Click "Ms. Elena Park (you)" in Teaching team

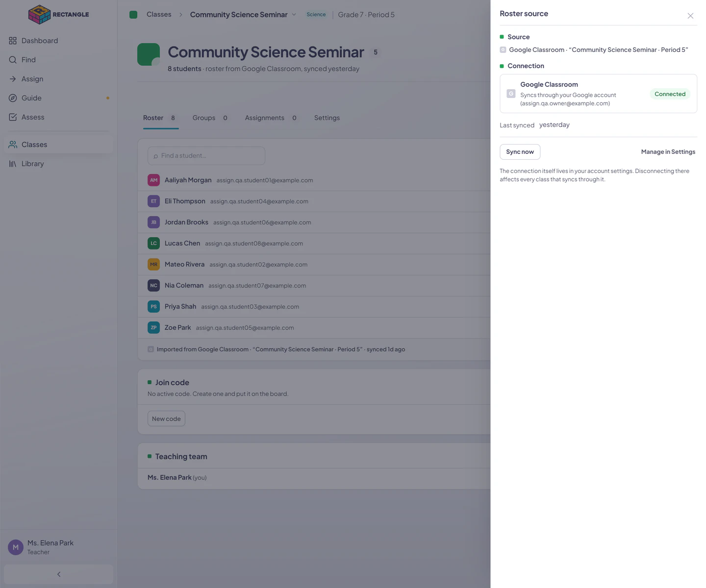tap(177, 478)
